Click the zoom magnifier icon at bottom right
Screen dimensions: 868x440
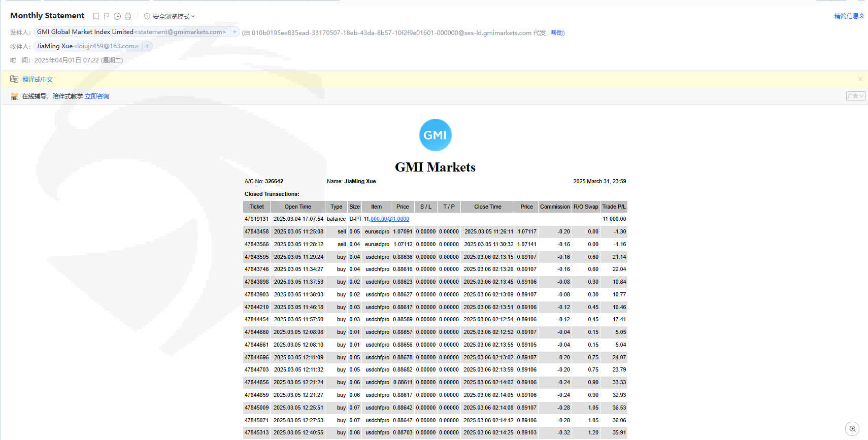point(852,428)
